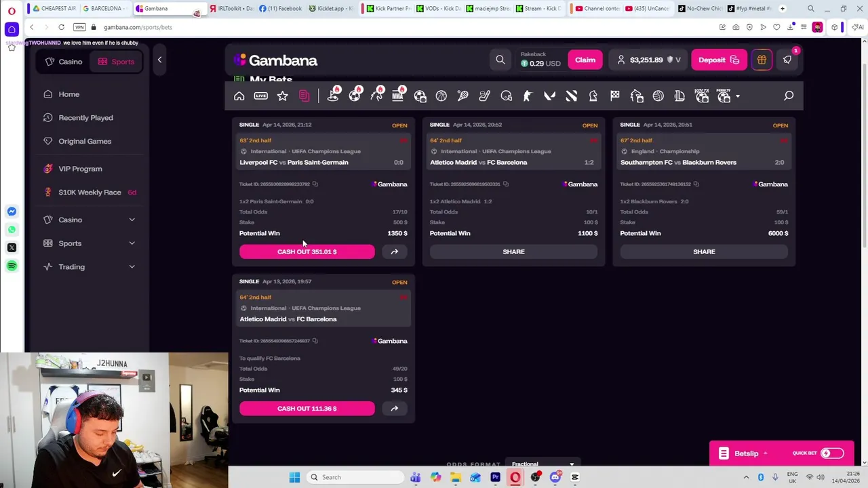Select the checkered flag racing icon

615,96
